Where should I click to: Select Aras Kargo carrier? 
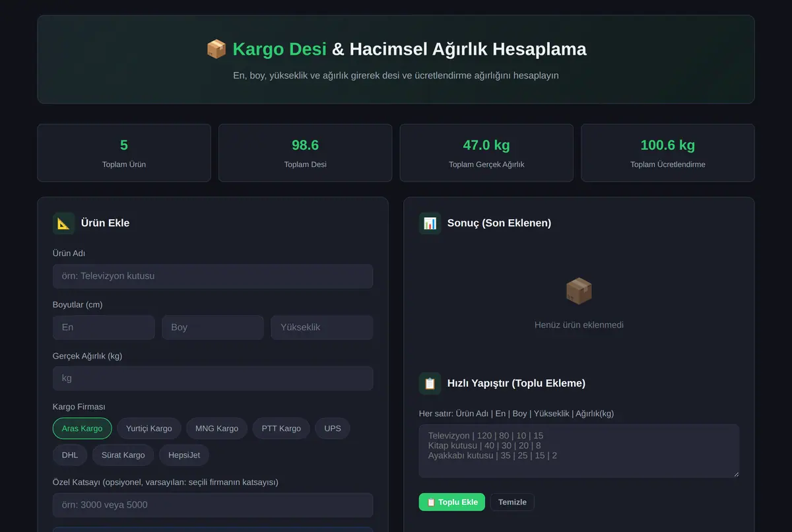82,428
